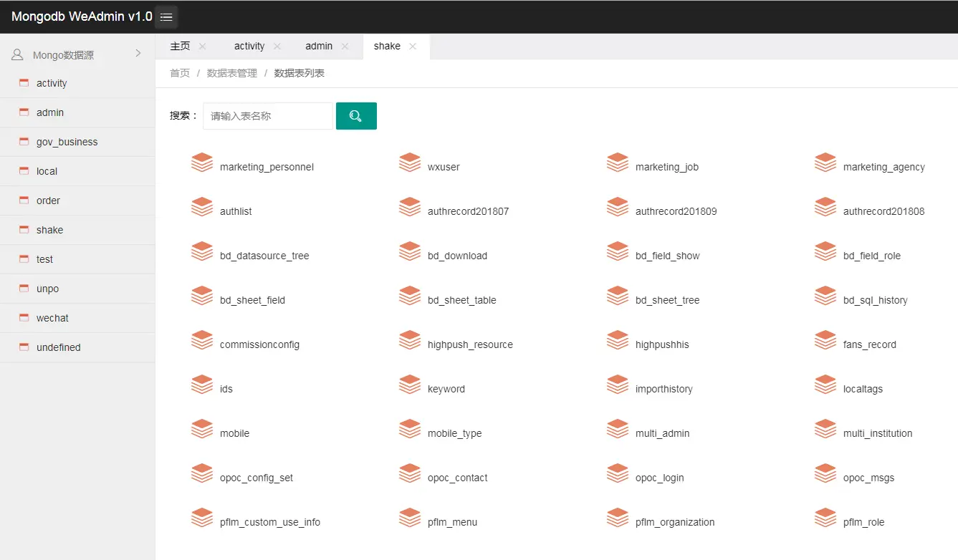The width and height of the screenshot is (958, 560).
Task: Open the authlist collection icon
Action: (202, 207)
